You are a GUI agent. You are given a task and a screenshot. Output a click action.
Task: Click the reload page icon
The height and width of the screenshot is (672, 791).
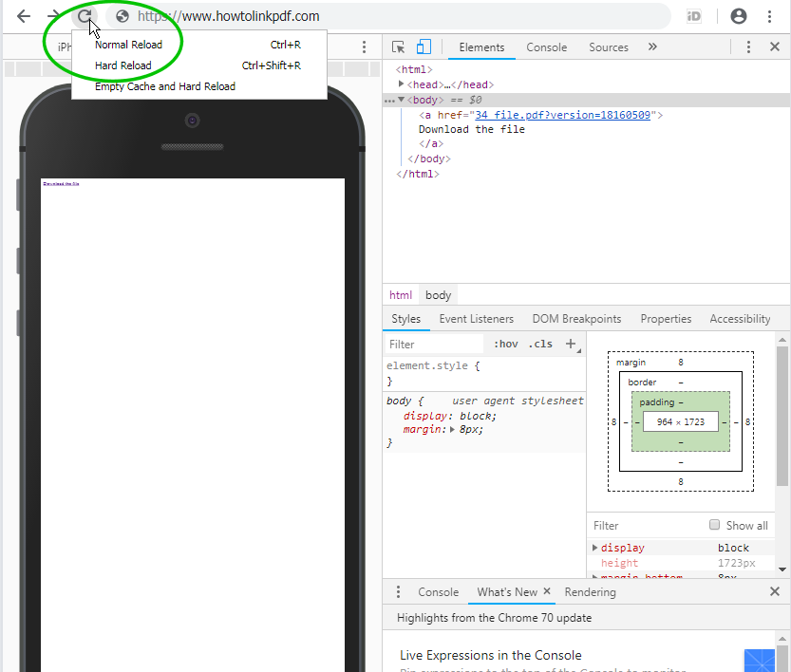point(85,16)
